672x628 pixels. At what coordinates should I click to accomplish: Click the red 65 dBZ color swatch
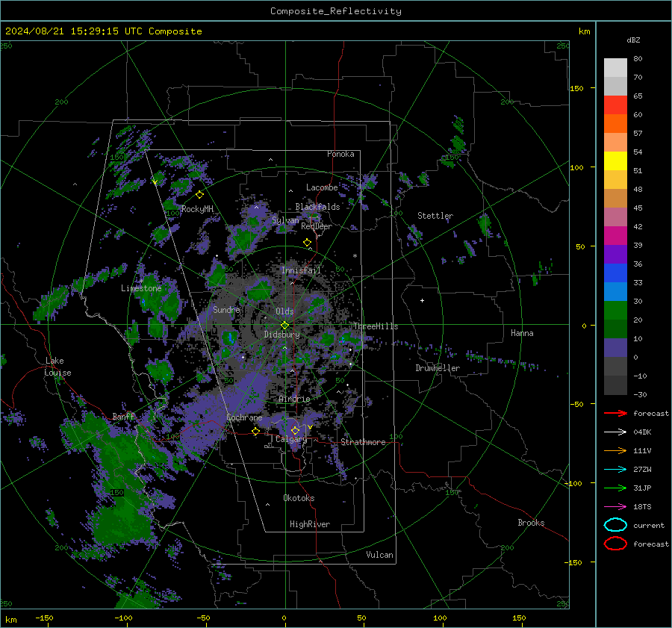tap(615, 105)
